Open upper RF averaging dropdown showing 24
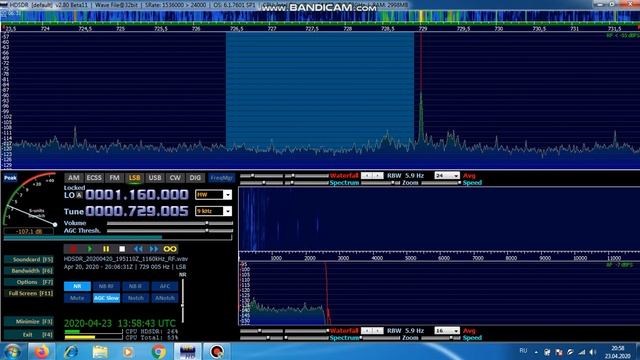The image size is (640, 360). click(447, 176)
